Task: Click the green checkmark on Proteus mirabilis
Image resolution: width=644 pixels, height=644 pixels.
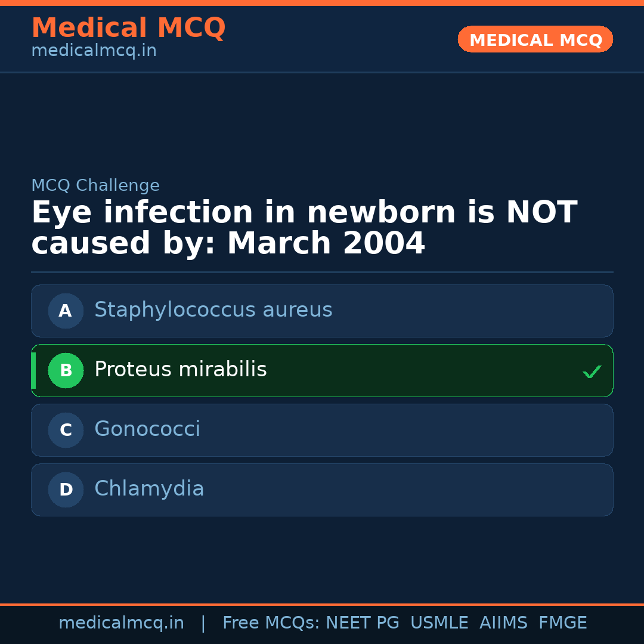Action: [x=592, y=371]
